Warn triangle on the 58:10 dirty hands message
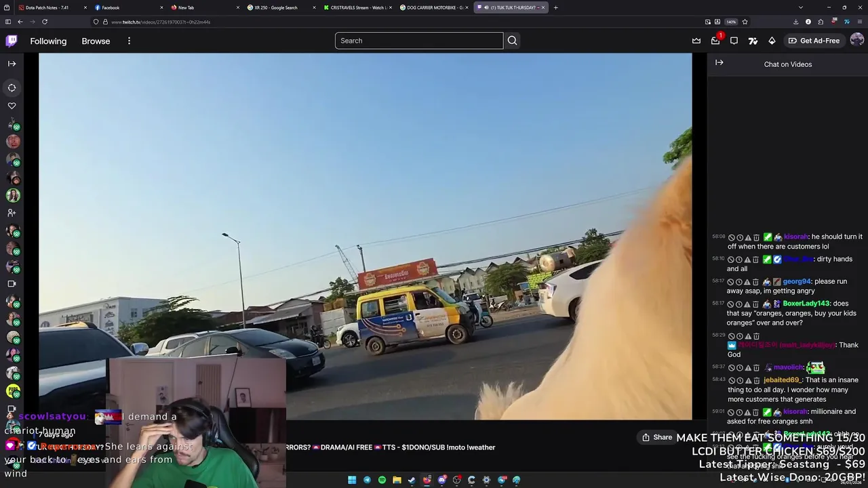The width and height of the screenshot is (868, 488). (748, 260)
